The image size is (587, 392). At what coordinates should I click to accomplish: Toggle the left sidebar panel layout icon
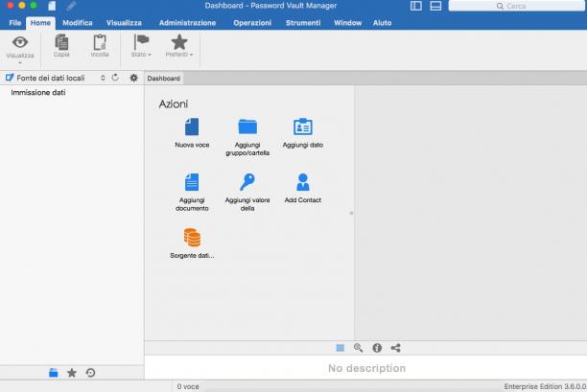[416, 6]
